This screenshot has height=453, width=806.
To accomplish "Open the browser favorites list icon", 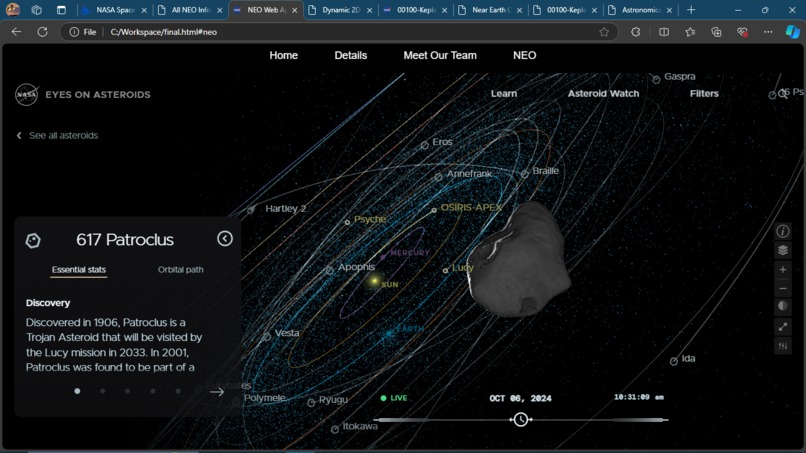I will [690, 32].
